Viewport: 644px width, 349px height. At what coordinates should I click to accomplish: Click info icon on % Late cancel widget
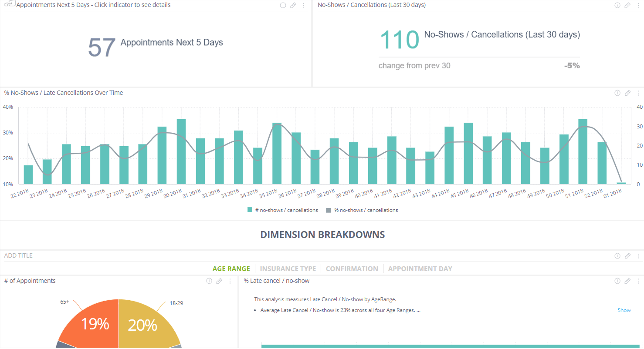(x=617, y=281)
